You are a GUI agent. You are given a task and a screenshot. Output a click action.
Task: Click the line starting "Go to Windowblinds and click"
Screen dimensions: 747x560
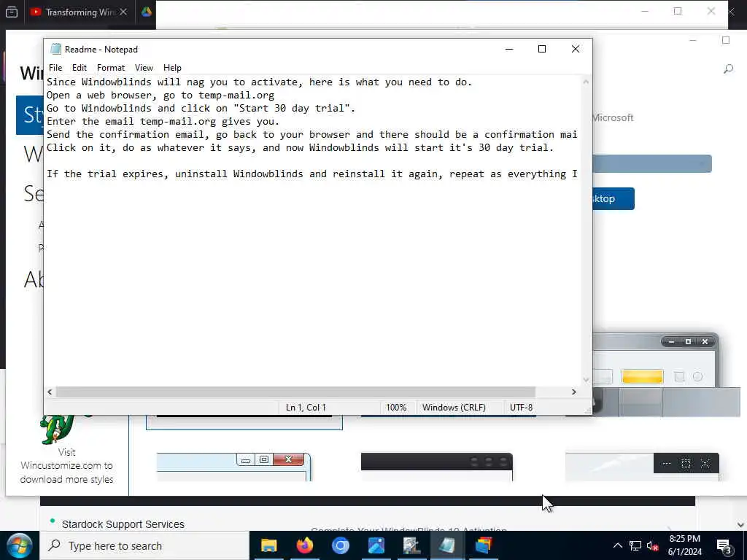pyautogui.click(x=201, y=108)
